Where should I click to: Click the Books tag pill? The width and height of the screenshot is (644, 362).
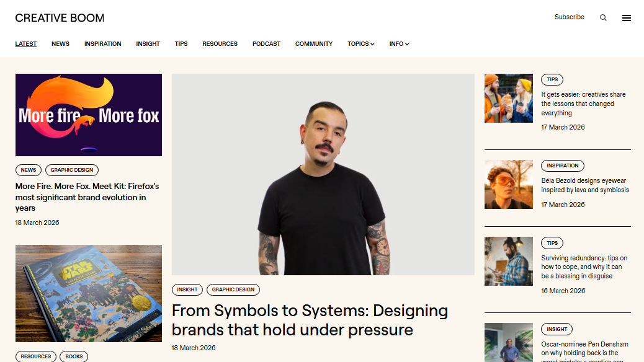point(74,356)
